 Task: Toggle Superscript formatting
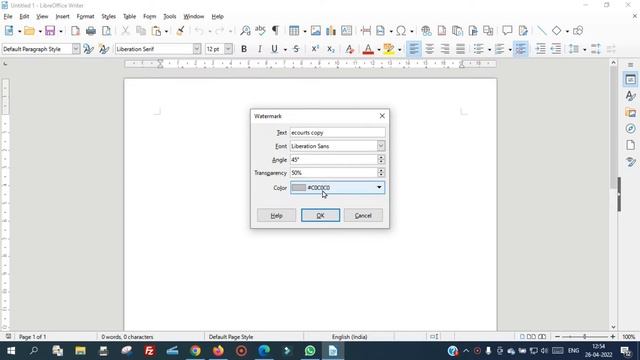[x=315, y=49]
